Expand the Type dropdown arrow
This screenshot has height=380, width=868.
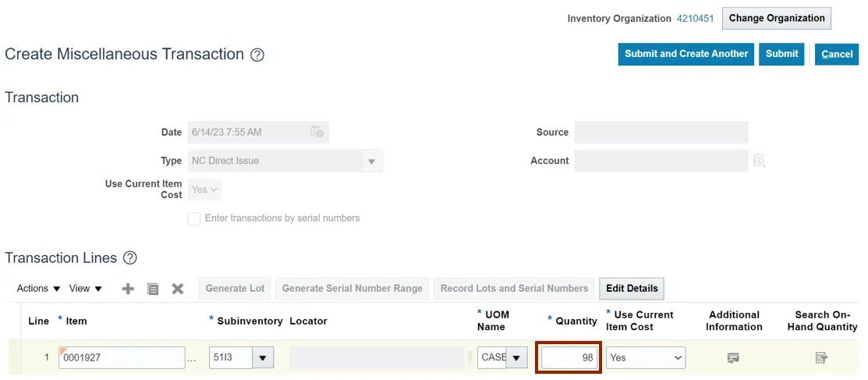click(x=371, y=162)
